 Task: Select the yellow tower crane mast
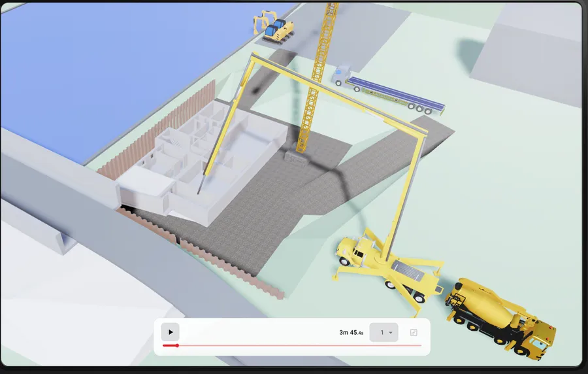pyautogui.click(x=316, y=78)
